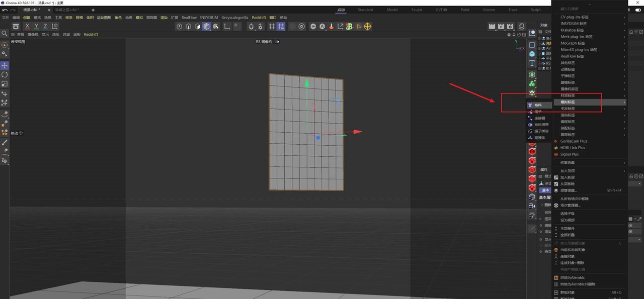The width and height of the screenshot is (644, 299).
Task: Toggle the X axis lock
Action: coord(27,26)
